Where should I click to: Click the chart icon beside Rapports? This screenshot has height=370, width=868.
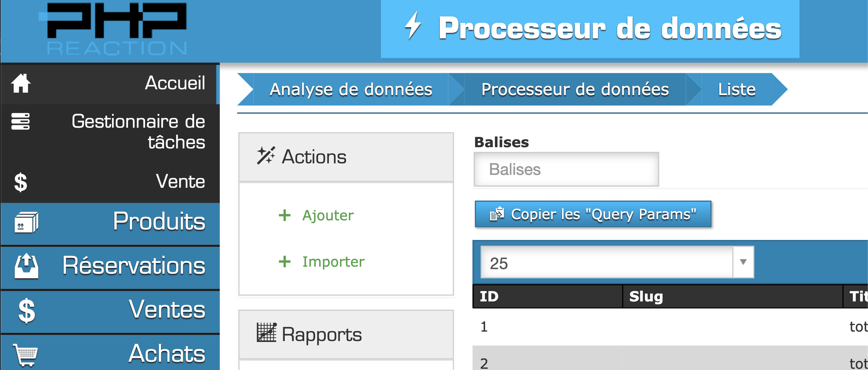[267, 333]
